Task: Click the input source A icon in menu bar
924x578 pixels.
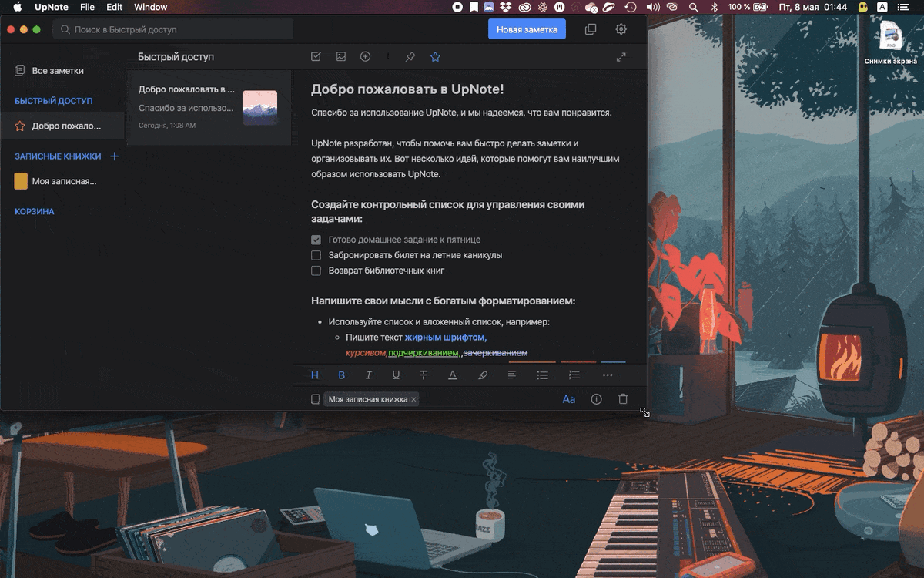Action: (x=882, y=7)
